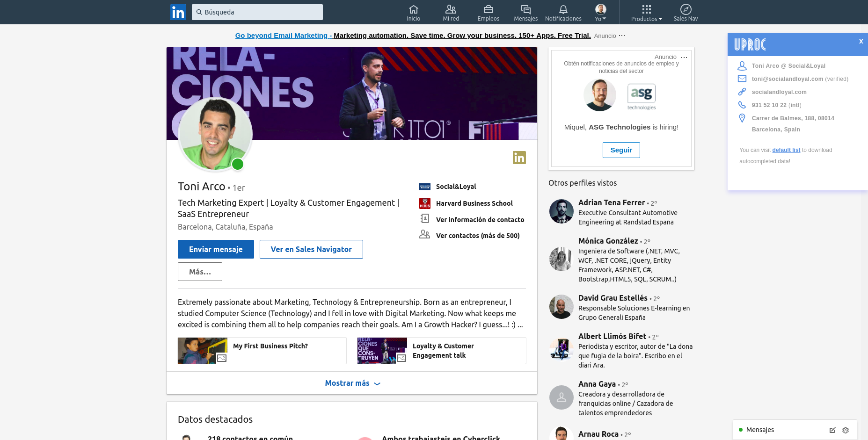Follow ASG Technologies with Seguir
Viewport: 868px width, 440px height.
click(621, 150)
